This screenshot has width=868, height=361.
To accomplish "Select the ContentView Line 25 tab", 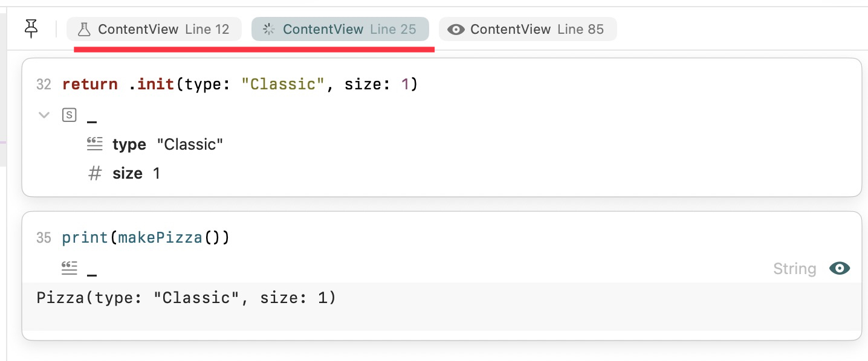I will 340,29.
